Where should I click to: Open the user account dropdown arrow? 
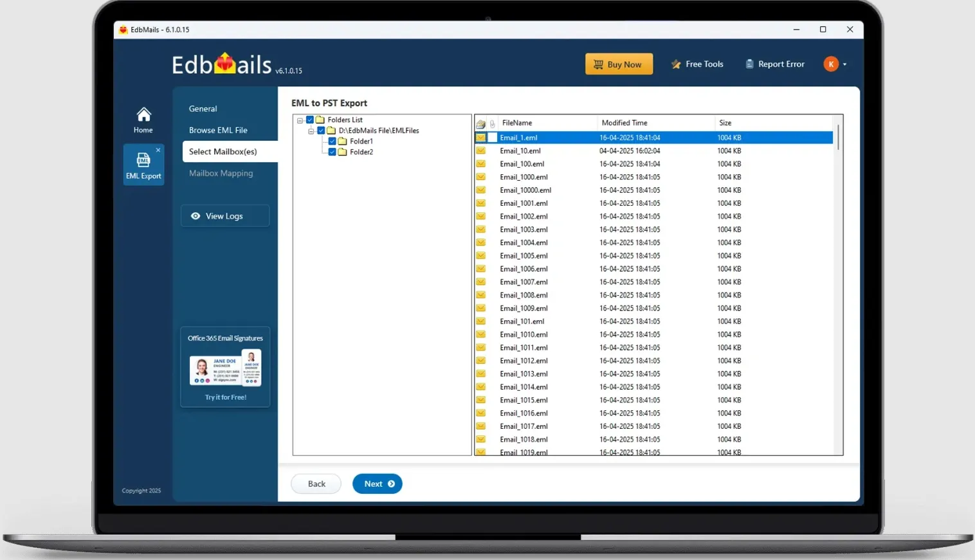(844, 64)
